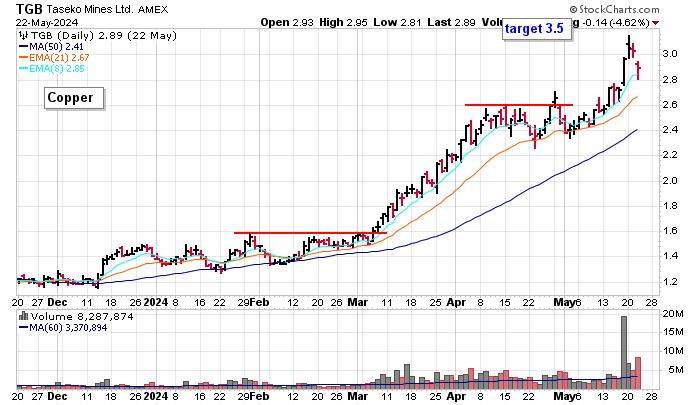The height and width of the screenshot is (405, 700).
Task: Click the 1.2 price axis label
Action: (x=670, y=282)
